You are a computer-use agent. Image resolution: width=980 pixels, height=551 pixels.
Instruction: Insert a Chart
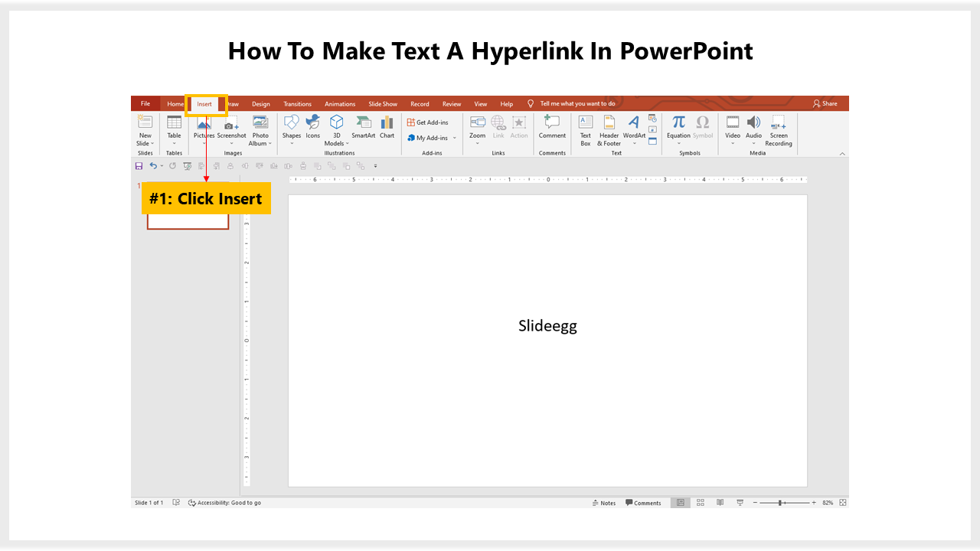point(387,127)
